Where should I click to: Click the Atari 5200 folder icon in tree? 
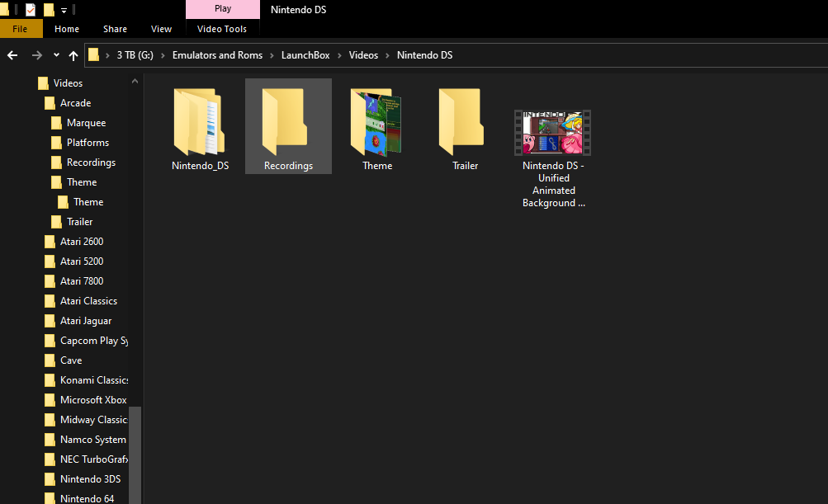[50, 261]
